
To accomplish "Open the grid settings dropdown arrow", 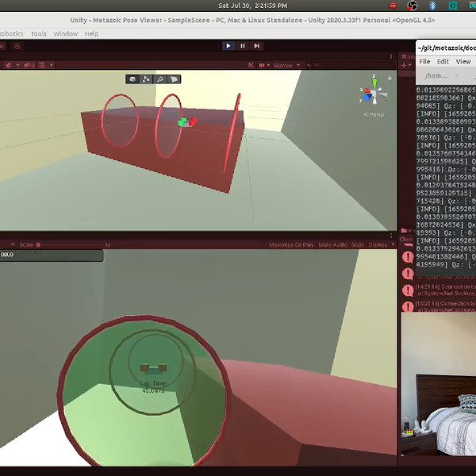I will coord(52,65).
